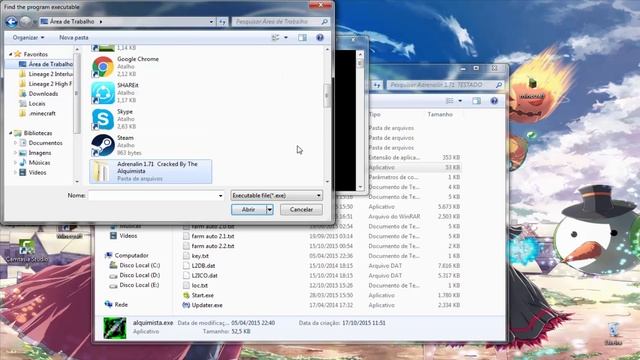640x360 pixels.
Task: Open the Executable file(*.exe) type dropdown
Action: [276, 196]
